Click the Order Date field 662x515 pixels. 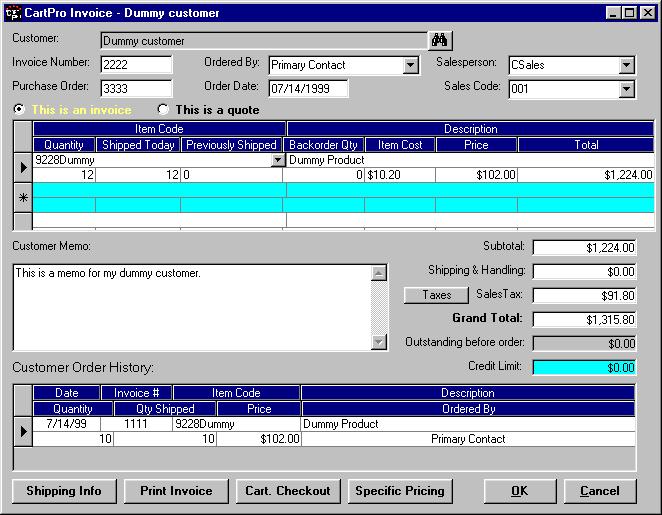(x=308, y=89)
